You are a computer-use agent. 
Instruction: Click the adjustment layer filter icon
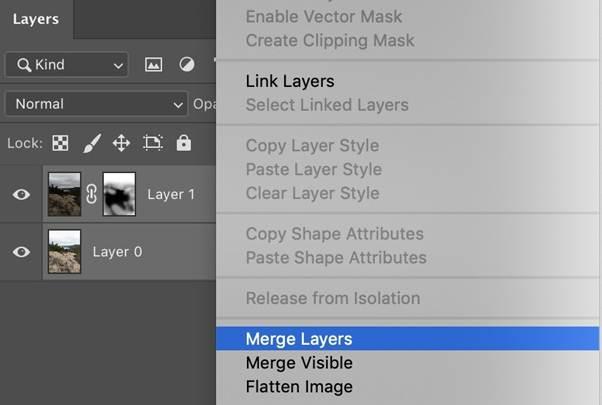[187, 65]
